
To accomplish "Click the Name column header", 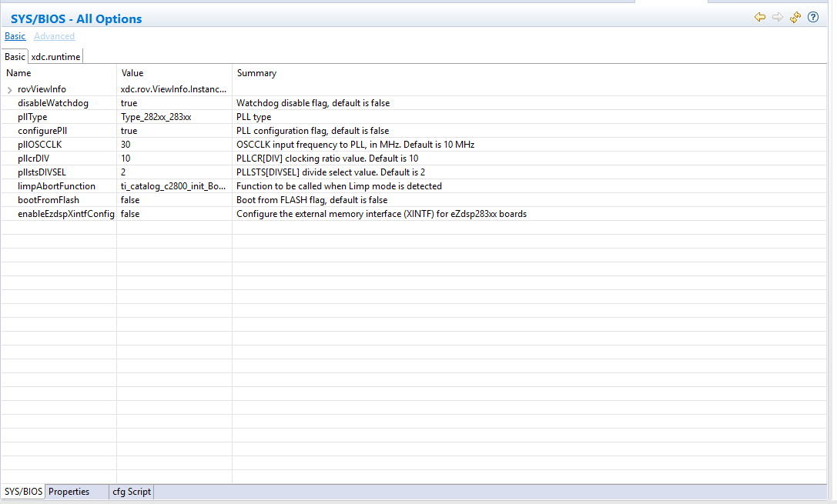I will click(59, 73).
